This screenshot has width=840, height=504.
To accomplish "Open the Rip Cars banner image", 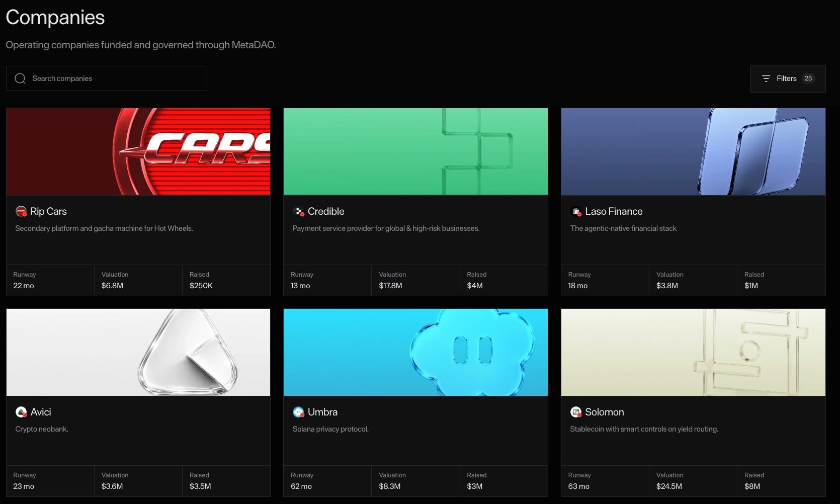I will pyautogui.click(x=138, y=151).
